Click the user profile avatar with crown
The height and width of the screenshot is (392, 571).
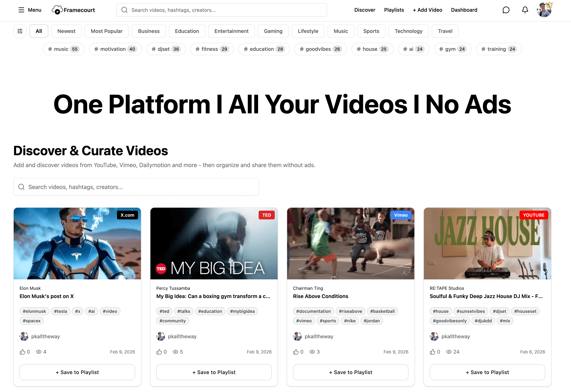point(544,10)
